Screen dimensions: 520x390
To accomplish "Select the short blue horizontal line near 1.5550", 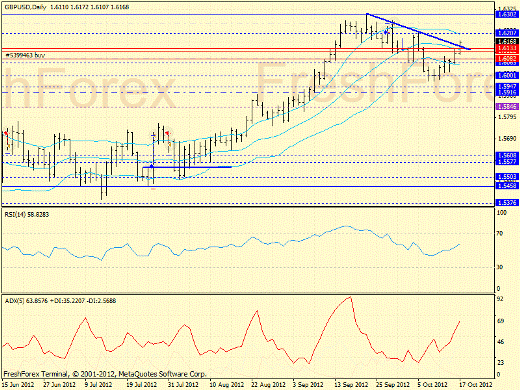I will click(x=187, y=167).
